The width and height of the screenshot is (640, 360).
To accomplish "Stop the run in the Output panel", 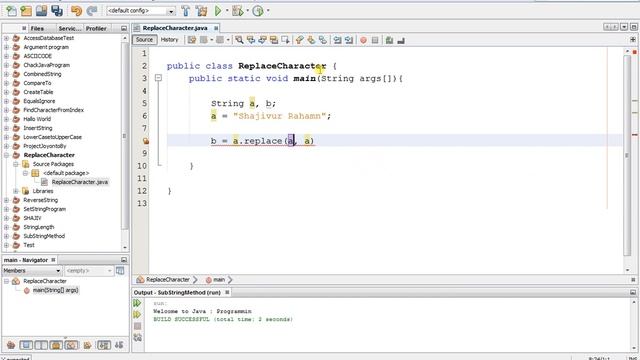I will tap(138, 326).
